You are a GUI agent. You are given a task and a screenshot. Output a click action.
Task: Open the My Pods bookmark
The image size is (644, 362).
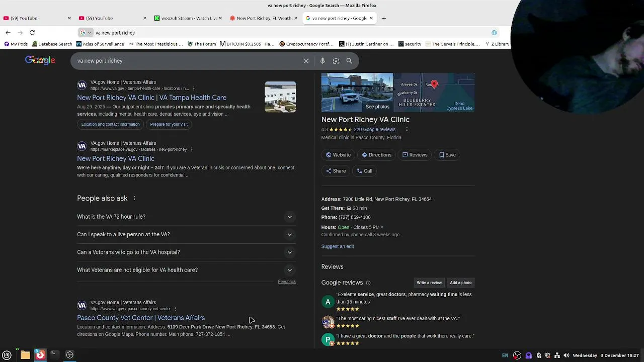click(x=16, y=44)
